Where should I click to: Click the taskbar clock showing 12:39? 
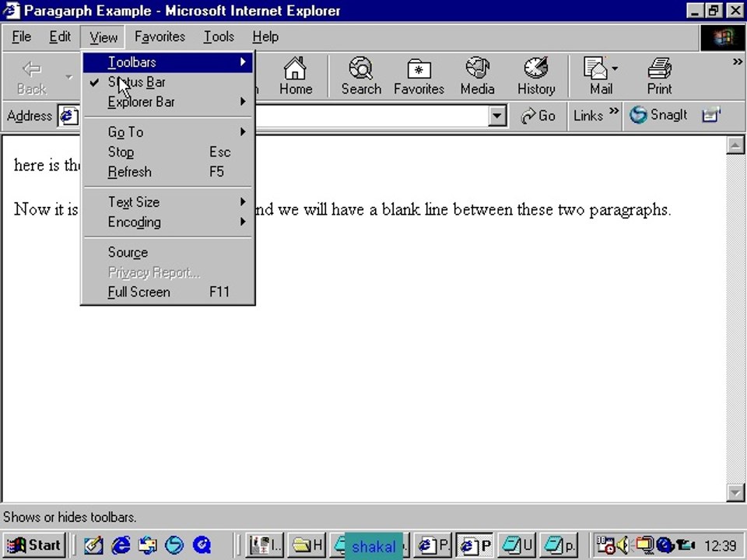click(721, 545)
